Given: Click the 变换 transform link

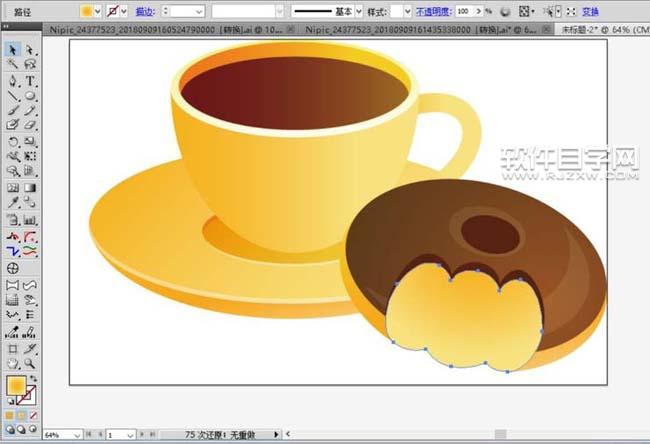Looking at the screenshot, I should 590,12.
